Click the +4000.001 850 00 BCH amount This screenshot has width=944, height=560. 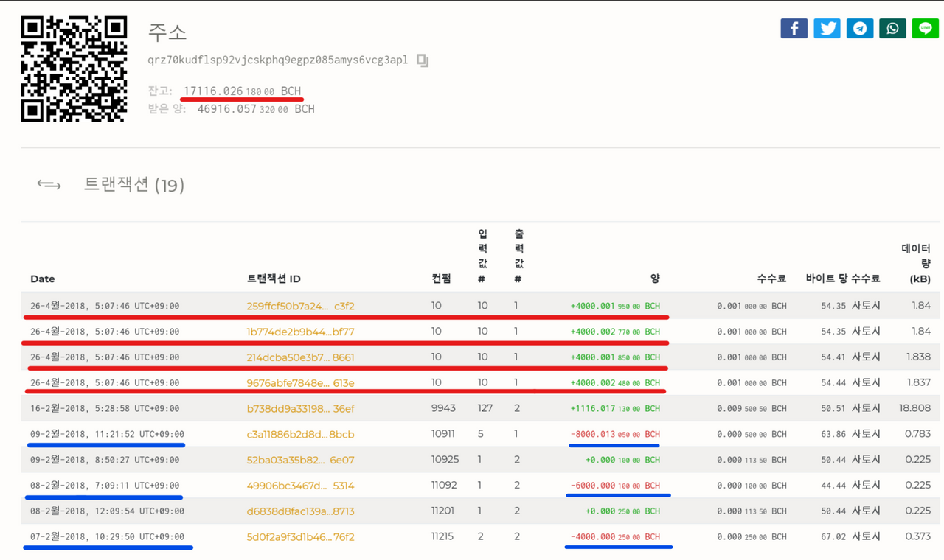pyautogui.click(x=615, y=357)
